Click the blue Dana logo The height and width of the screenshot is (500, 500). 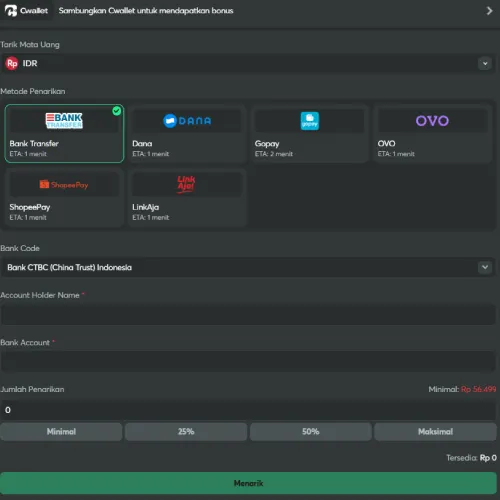187,121
